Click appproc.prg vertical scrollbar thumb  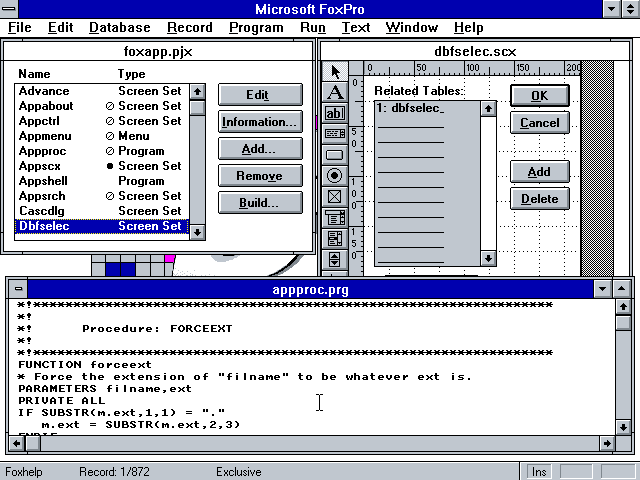click(623, 323)
